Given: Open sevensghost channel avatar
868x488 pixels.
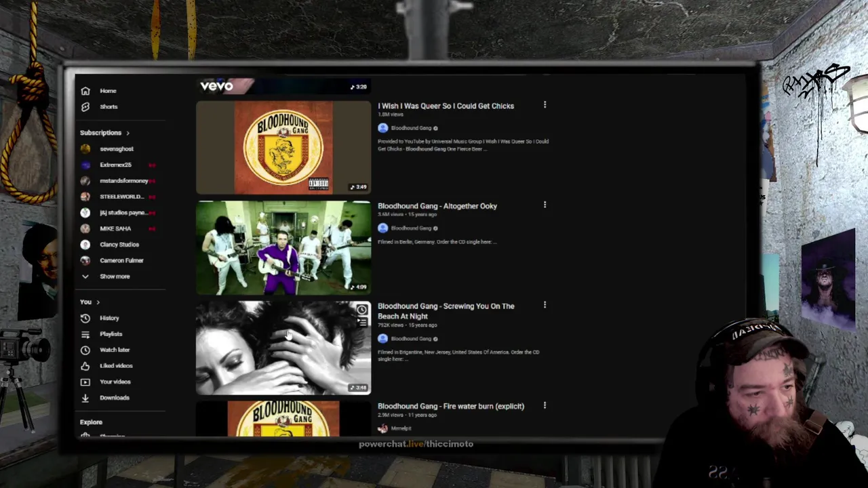Looking at the screenshot, I should click(85, 148).
